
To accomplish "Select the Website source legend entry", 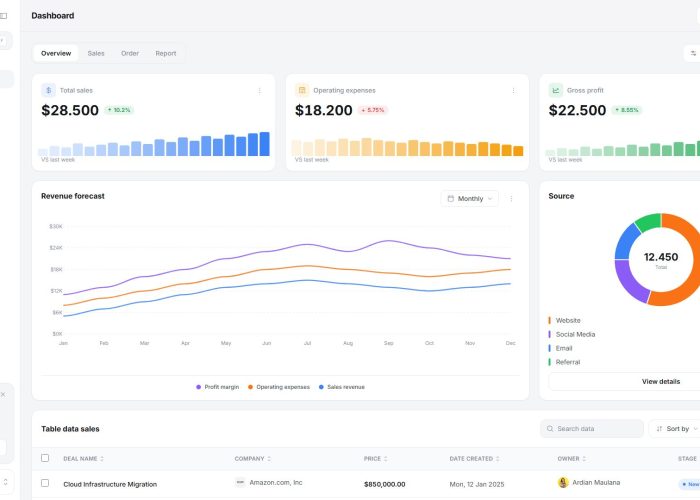I will tap(565, 321).
